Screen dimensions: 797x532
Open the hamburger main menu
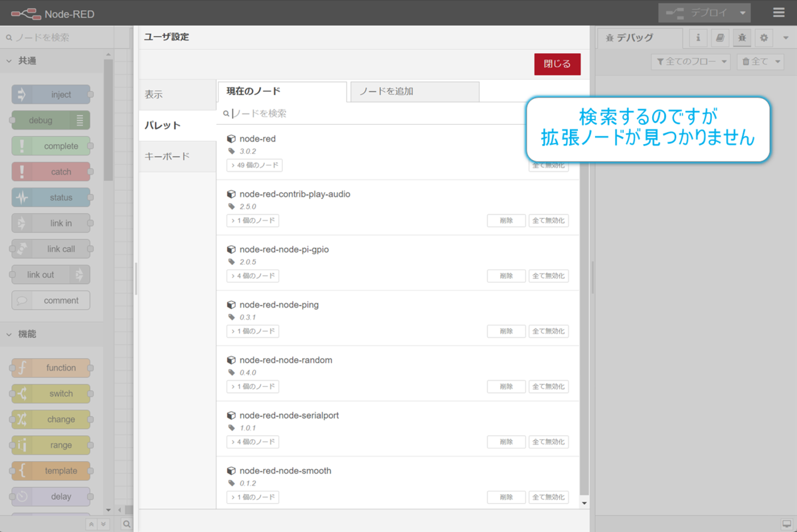pos(778,13)
